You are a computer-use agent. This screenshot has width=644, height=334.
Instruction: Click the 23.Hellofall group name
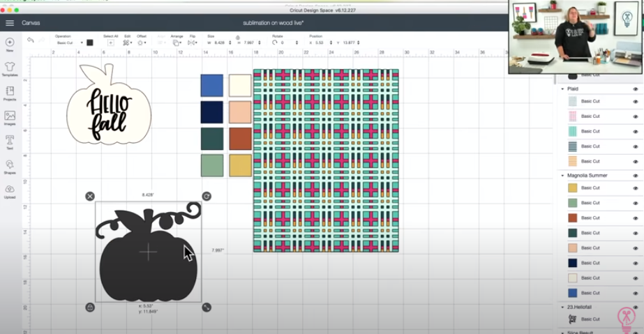click(579, 307)
